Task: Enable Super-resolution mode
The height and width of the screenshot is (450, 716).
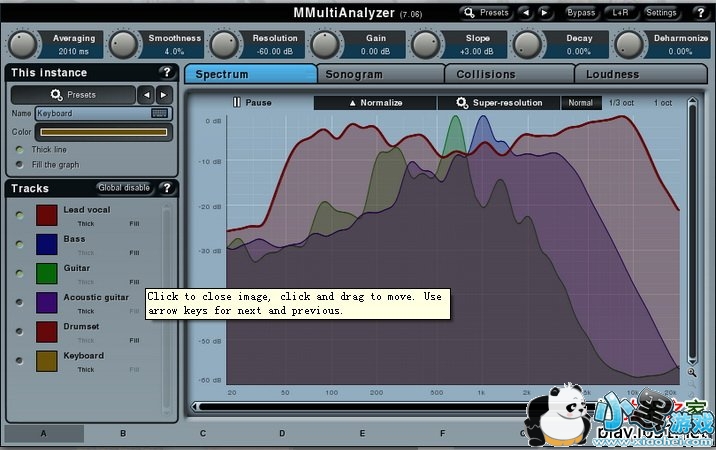Action: click(499, 103)
